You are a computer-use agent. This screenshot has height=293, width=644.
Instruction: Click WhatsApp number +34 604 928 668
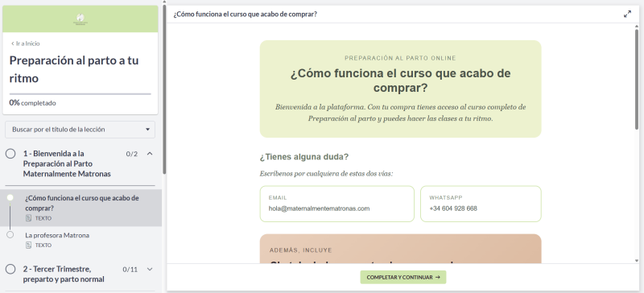[x=453, y=208]
